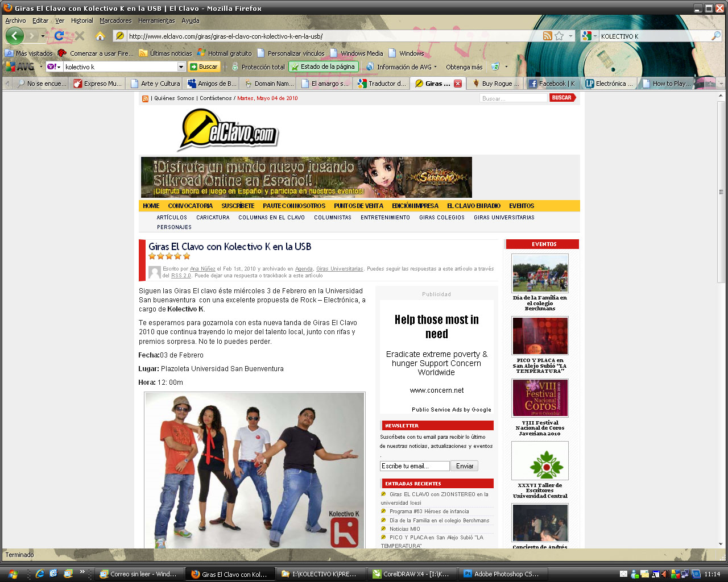Expand the AVG search box dropdown
The width and height of the screenshot is (728, 582).
(x=181, y=67)
